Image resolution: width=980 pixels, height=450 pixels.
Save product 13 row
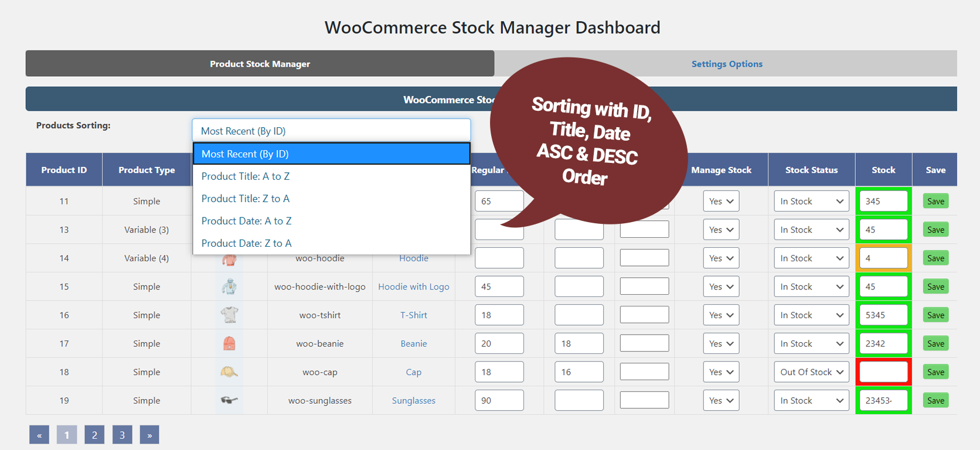pyautogui.click(x=935, y=230)
